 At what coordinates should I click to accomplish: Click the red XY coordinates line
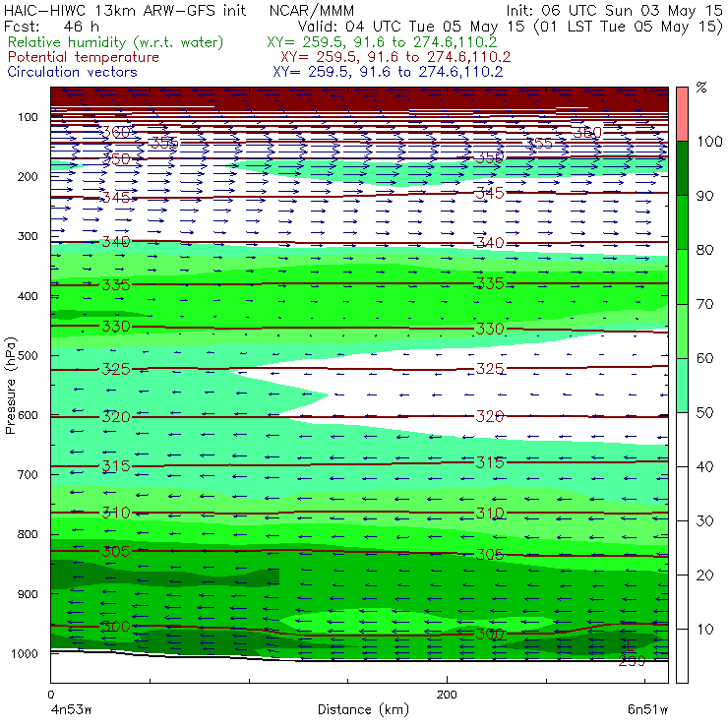pyautogui.click(x=395, y=57)
